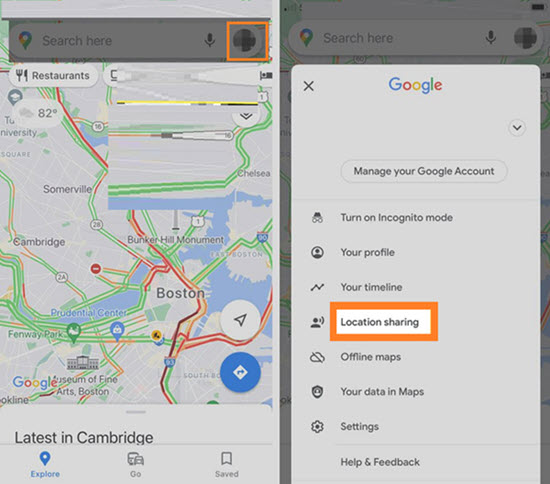Tap the Settings gear icon

tap(317, 426)
